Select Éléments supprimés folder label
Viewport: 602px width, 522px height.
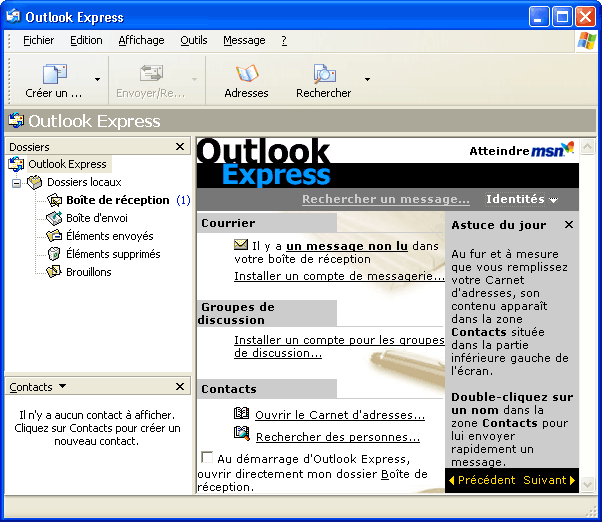pos(113,254)
